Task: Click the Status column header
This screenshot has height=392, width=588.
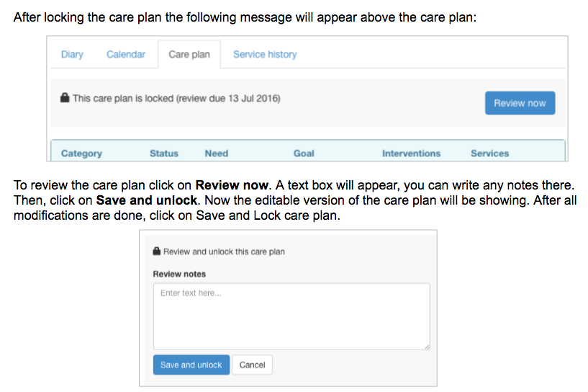Action: (164, 153)
